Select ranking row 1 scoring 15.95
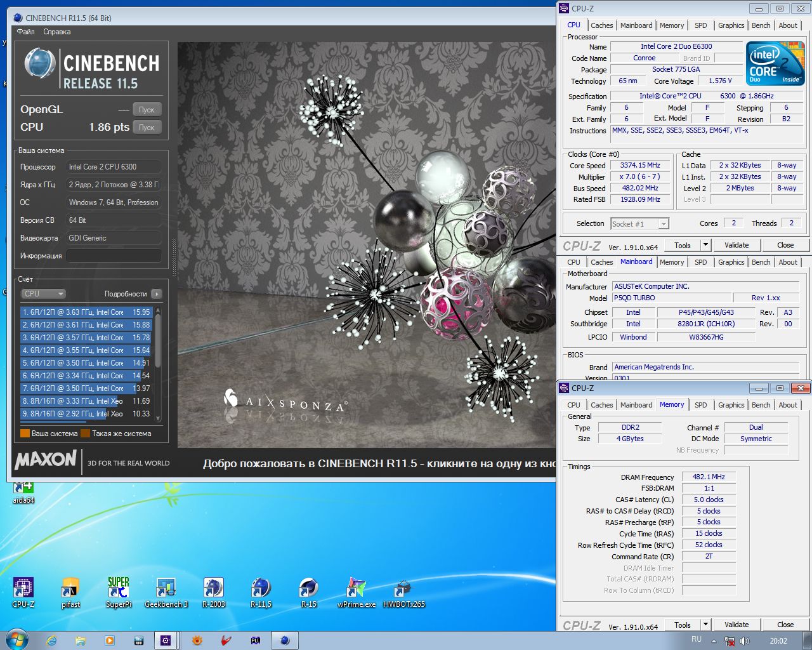 coord(86,312)
